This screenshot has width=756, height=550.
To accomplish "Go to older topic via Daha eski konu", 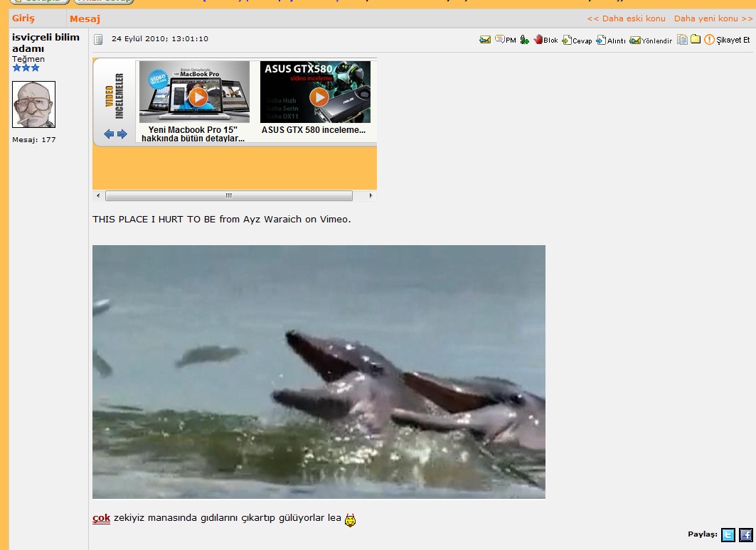I will (626, 18).
